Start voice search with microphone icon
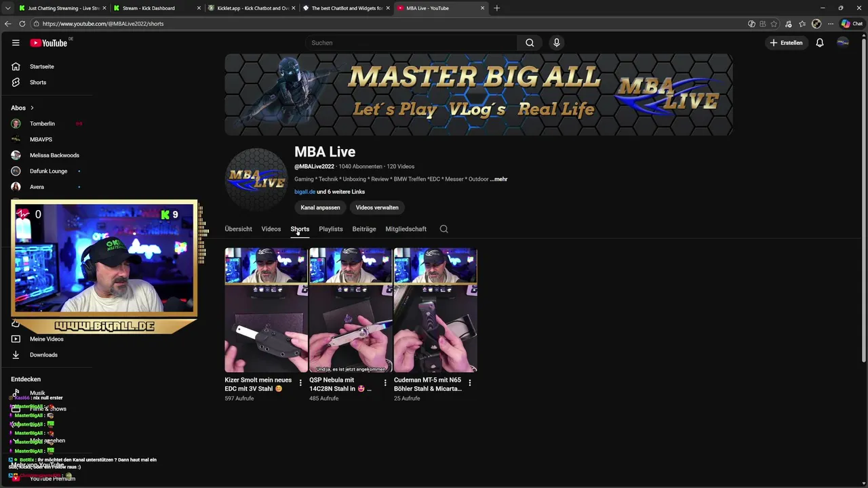 (557, 43)
